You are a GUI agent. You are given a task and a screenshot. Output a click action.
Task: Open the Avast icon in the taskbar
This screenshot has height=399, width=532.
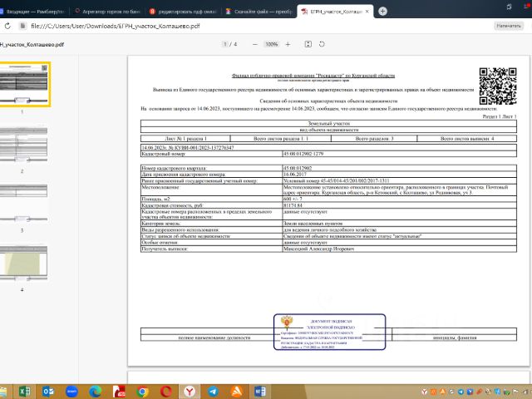point(236,392)
